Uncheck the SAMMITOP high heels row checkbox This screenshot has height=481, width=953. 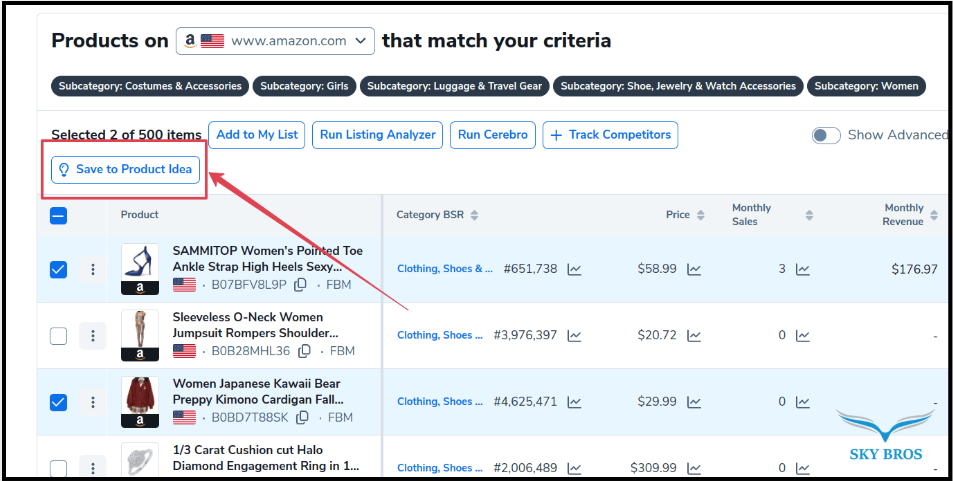pos(58,269)
